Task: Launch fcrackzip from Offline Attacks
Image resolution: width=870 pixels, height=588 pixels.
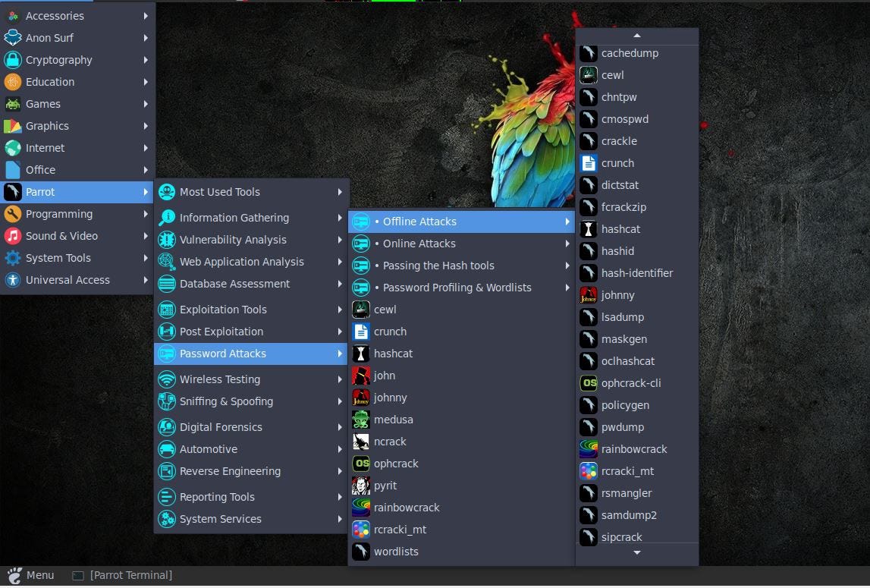Action: pos(637,207)
